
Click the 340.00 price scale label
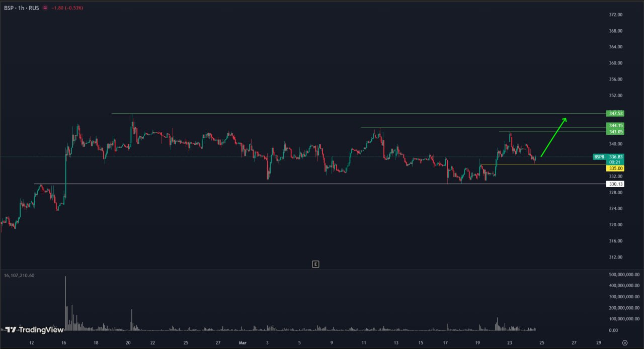coord(616,144)
